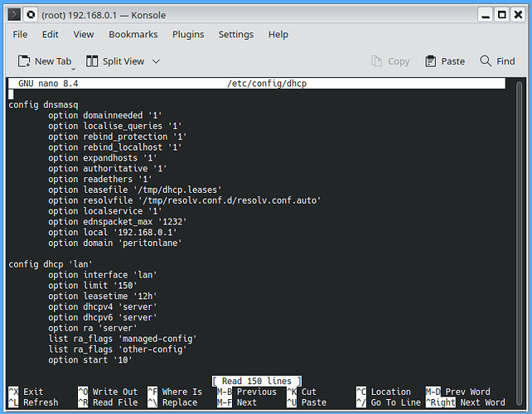Maximize the Konsole window
Viewport: 532px width, 414px height.
[x=501, y=14]
